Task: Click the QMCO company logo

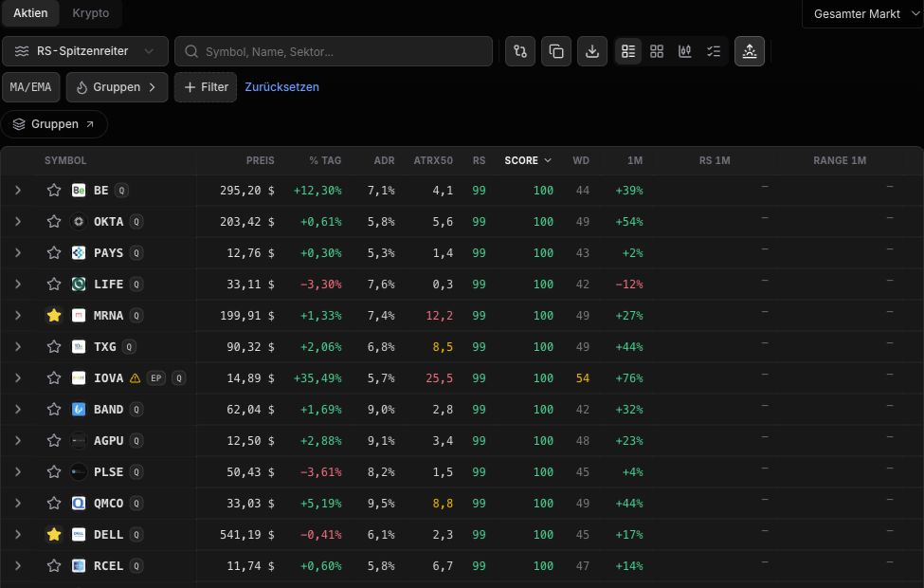Action: pos(79,503)
